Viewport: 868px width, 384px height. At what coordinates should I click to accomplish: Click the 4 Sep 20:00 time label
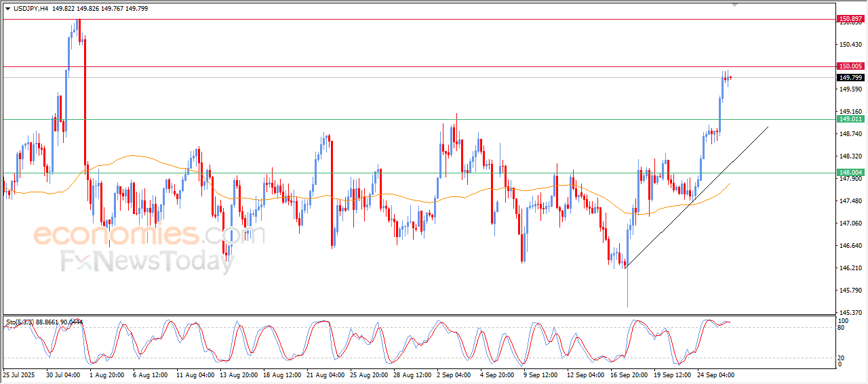pyautogui.click(x=497, y=375)
